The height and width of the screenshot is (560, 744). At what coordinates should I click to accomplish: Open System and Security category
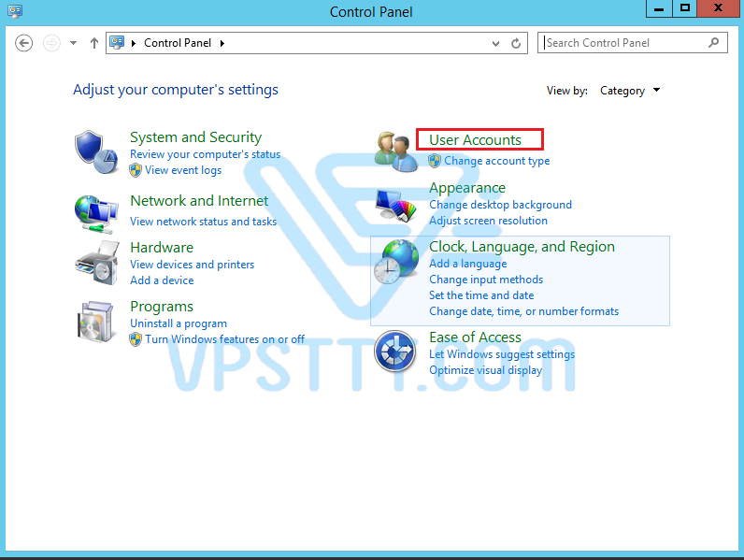[195, 137]
